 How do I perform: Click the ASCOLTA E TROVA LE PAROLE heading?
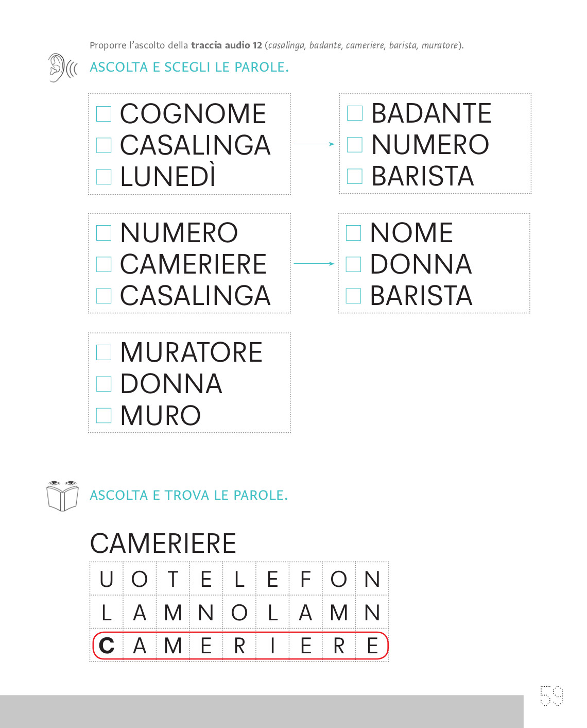coord(189,496)
